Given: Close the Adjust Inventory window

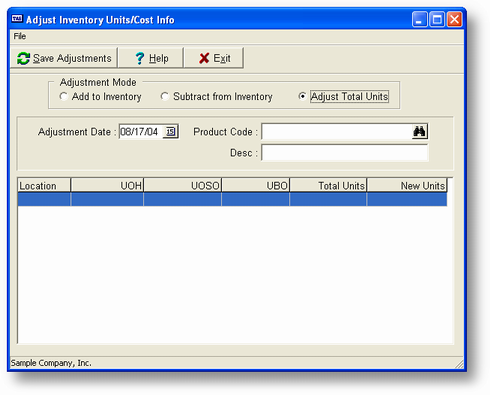Looking at the screenshot, I should [454, 19].
